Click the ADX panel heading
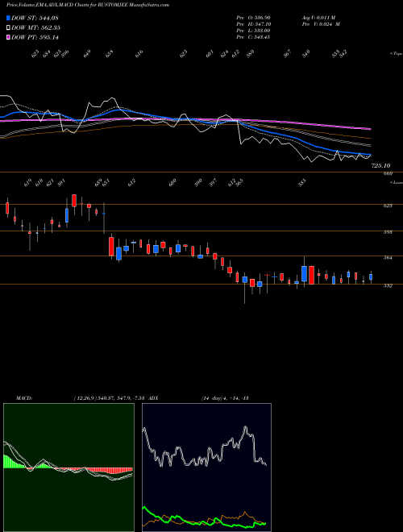The width and height of the screenshot is (403, 532). click(x=153, y=398)
